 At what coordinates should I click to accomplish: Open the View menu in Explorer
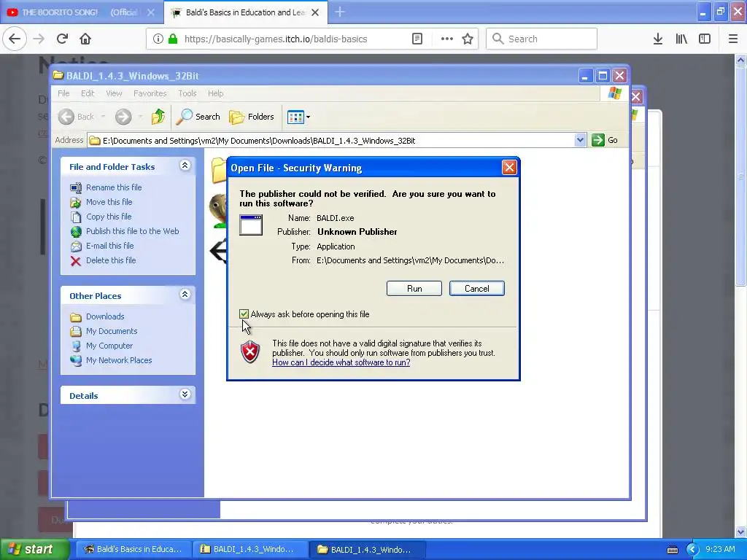114,93
